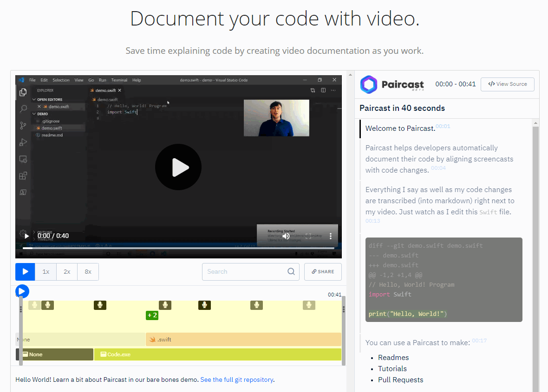The image size is (548, 392).
Task: Select the dark None window segment on the timeline
Action: click(x=54, y=354)
